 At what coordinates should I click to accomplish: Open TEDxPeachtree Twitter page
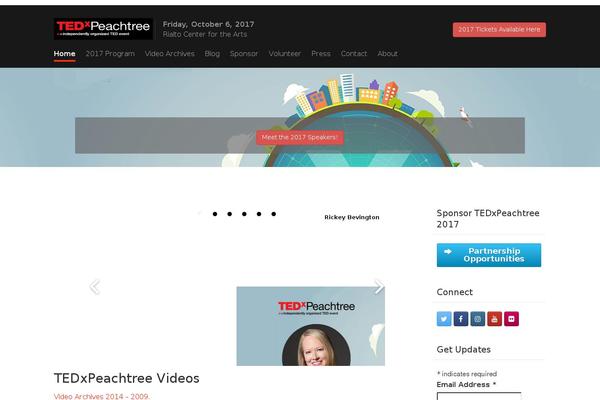coord(444,319)
